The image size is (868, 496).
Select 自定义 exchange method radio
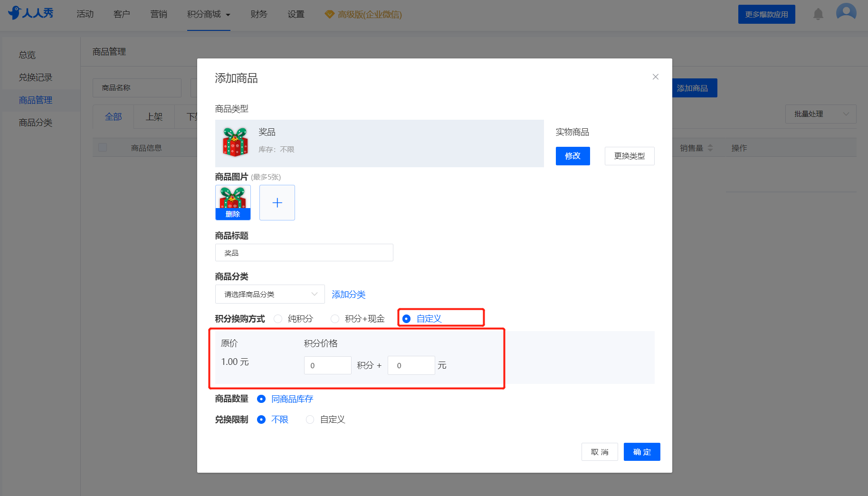click(406, 319)
